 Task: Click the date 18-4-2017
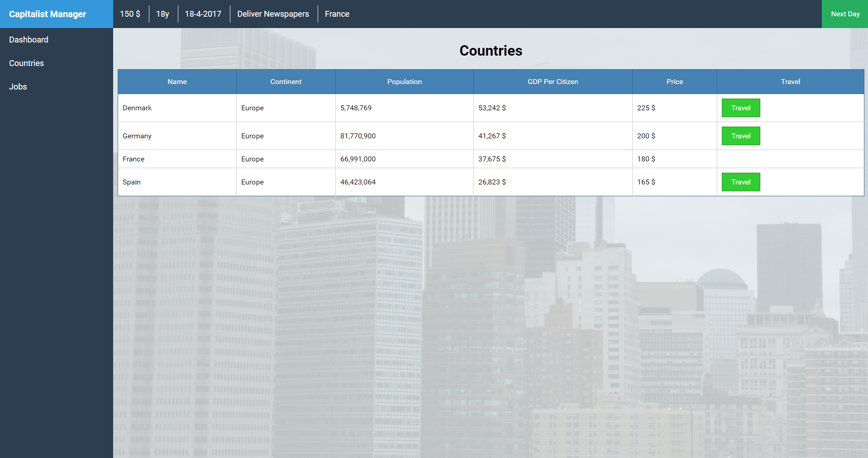[203, 14]
